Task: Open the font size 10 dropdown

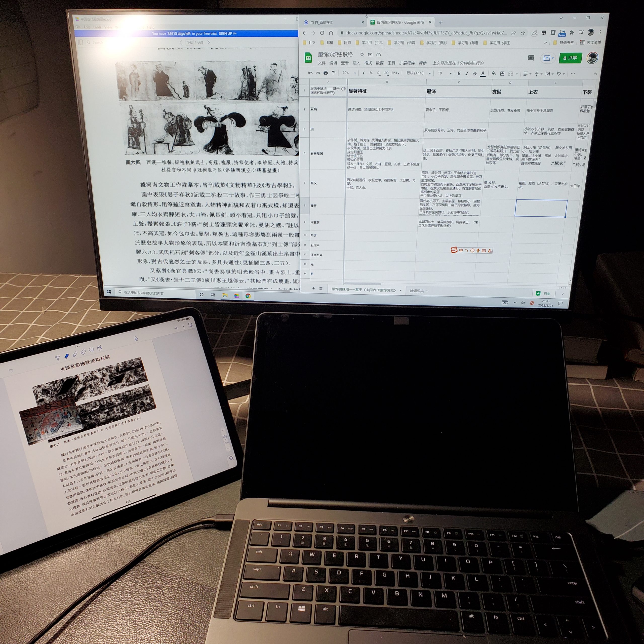Action: pyautogui.click(x=445, y=73)
